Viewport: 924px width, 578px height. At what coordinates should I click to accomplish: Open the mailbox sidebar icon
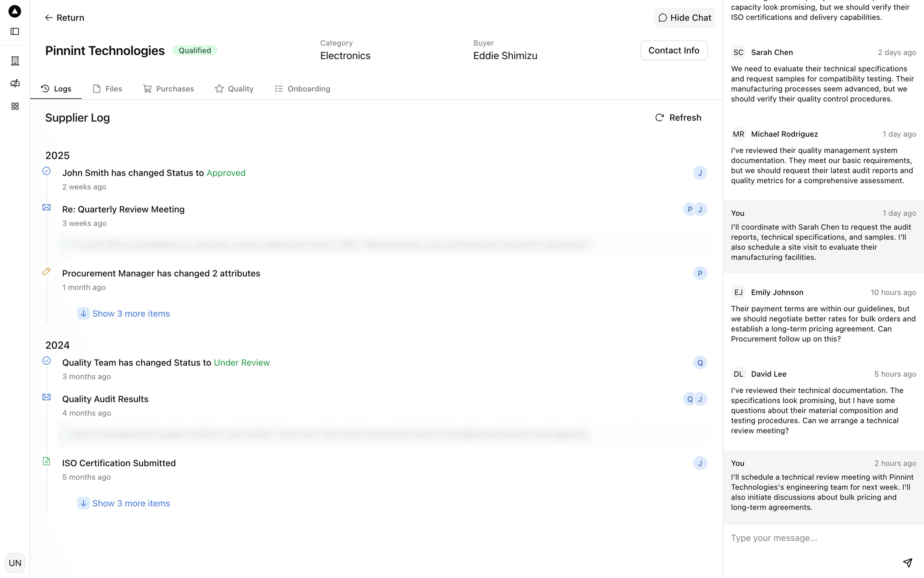(x=14, y=83)
